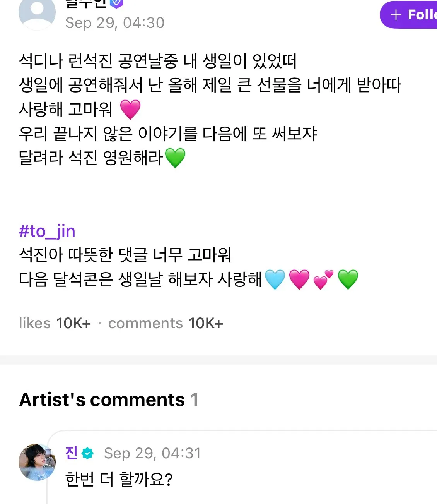Open Jin's profile picture
The height and width of the screenshot is (504, 437).
(x=37, y=462)
